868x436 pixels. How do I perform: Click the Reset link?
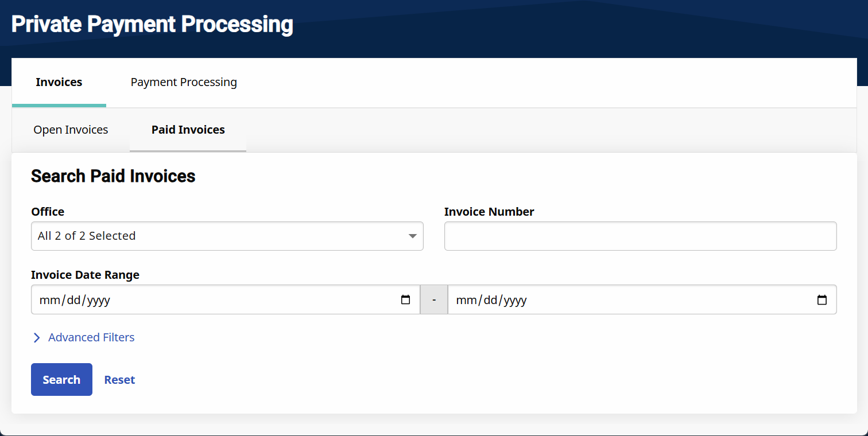click(119, 380)
